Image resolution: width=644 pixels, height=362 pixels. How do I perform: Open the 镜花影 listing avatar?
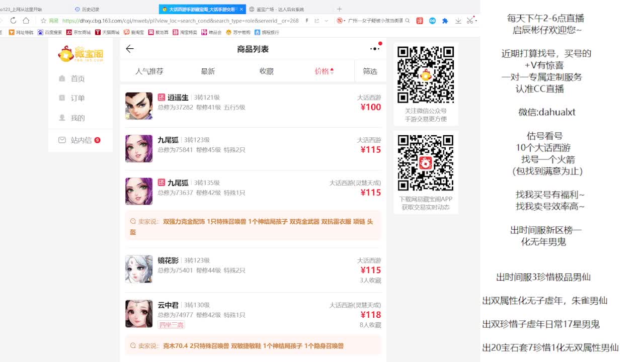[139, 269]
